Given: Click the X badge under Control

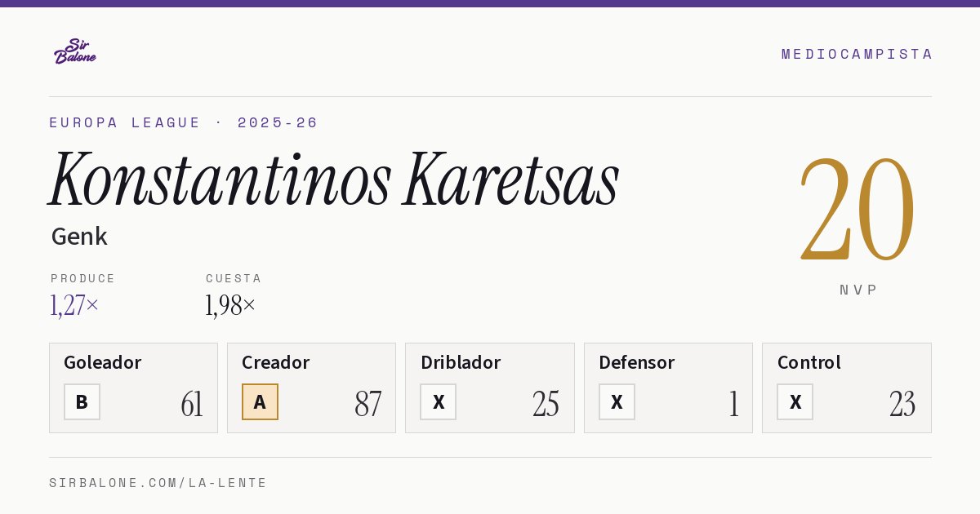Looking at the screenshot, I should click(795, 401).
